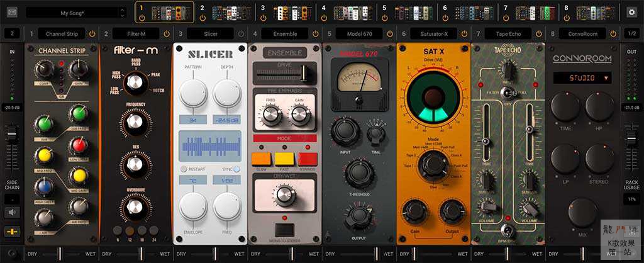Select 6 dB slope on Filter-M

pyautogui.click(x=118, y=230)
